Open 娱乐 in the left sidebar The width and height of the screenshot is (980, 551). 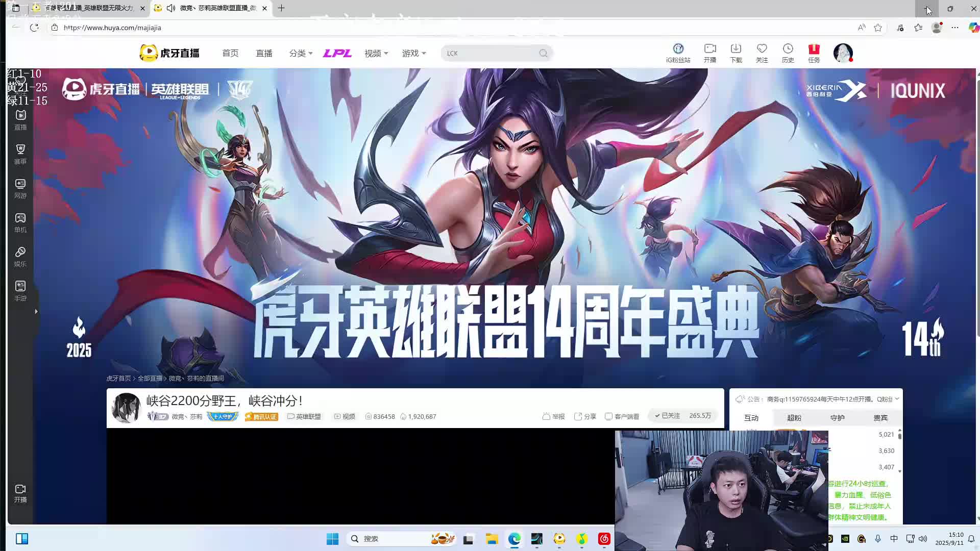(x=20, y=257)
